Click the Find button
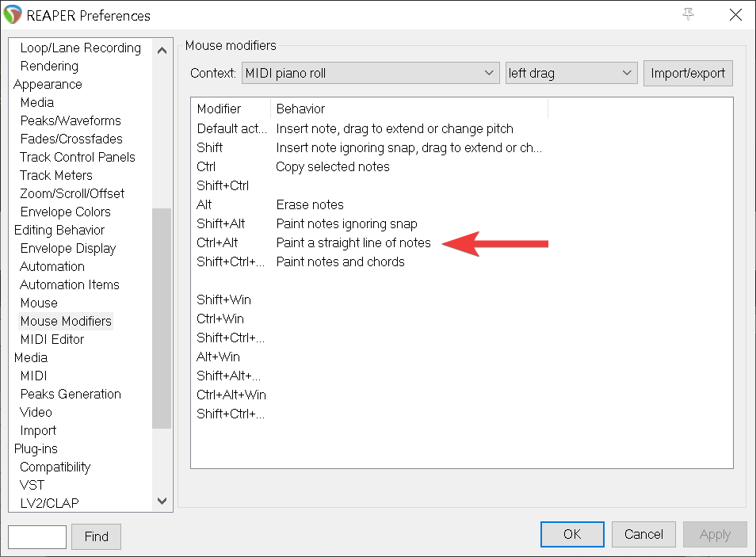This screenshot has height=557, width=756. pyautogui.click(x=97, y=536)
